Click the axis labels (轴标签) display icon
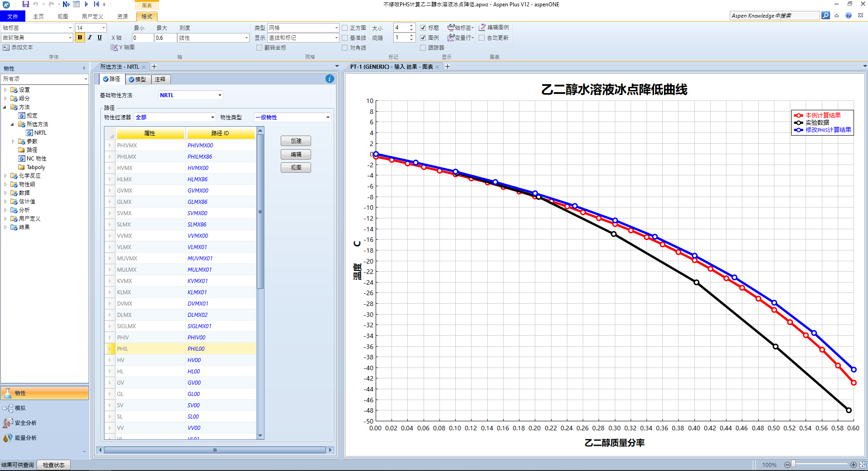Screen dimensions: 868x471 (451, 28)
